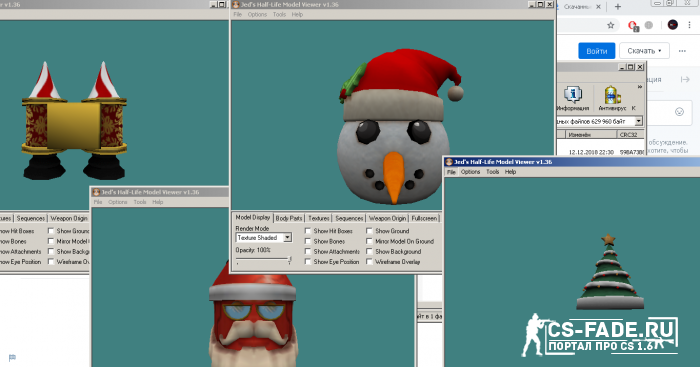This screenshot has width=700, height=367.
Task: Click the Антивирус toolbar icon
Action: (x=612, y=98)
